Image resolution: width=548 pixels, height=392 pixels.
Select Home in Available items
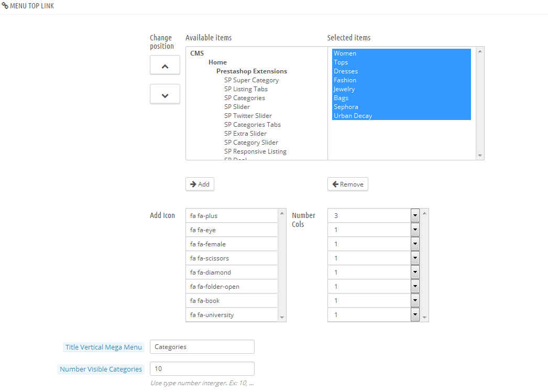pos(217,62)
